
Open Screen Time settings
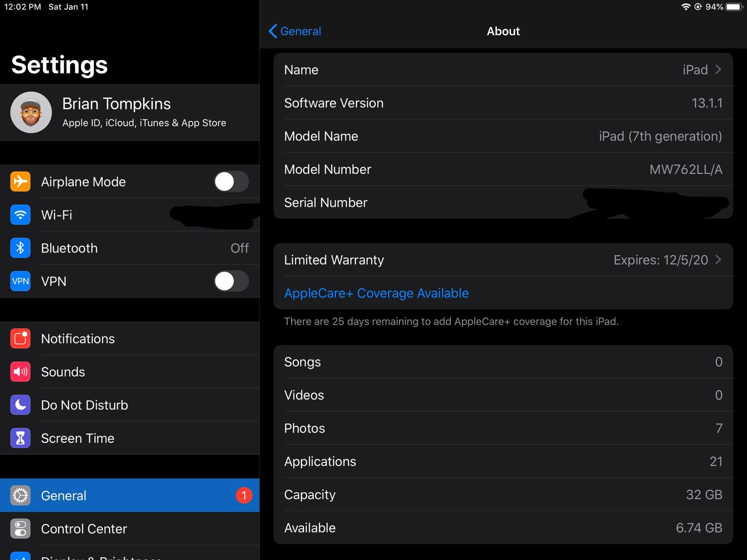pyautogui.click(x=130, y=438)
